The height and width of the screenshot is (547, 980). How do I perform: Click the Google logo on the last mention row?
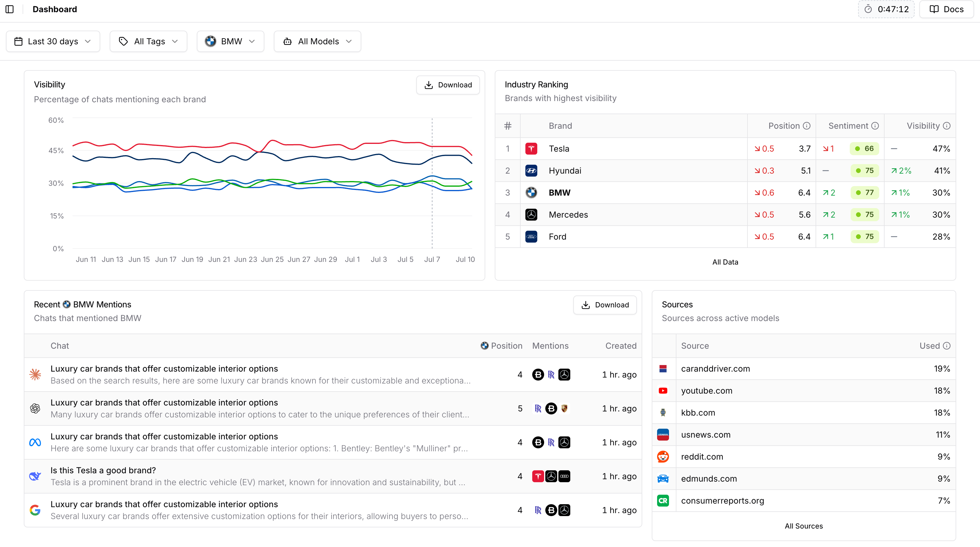click(x=35, y=510)
